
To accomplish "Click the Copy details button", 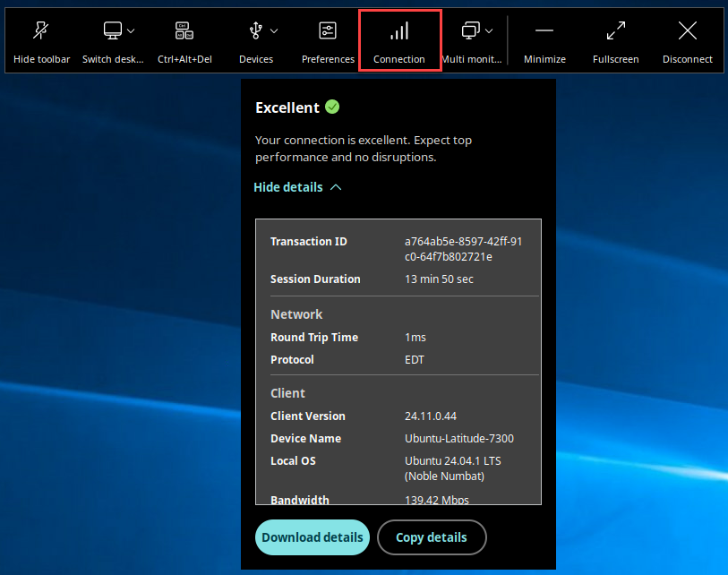I will 432,537.
